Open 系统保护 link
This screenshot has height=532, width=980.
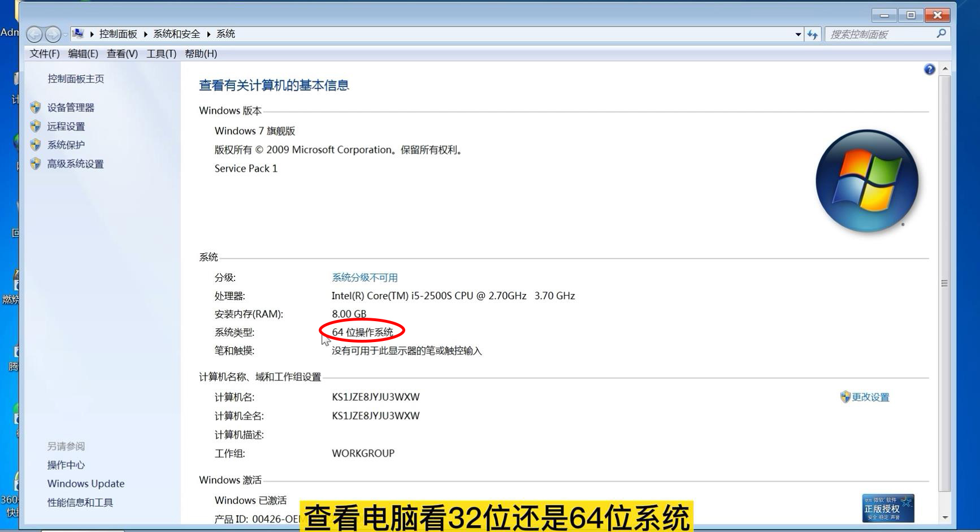click(66, 145)
